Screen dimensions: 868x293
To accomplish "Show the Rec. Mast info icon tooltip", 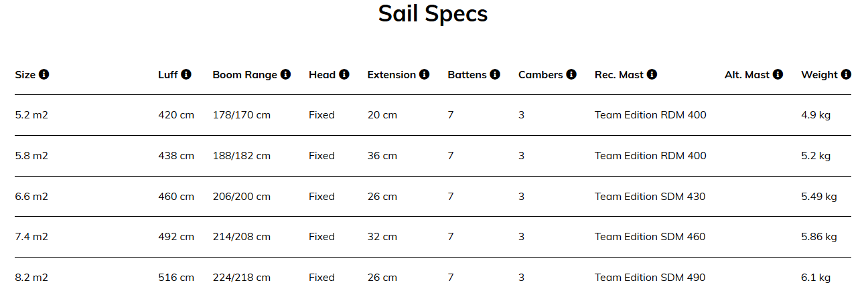I will [652, 74].
